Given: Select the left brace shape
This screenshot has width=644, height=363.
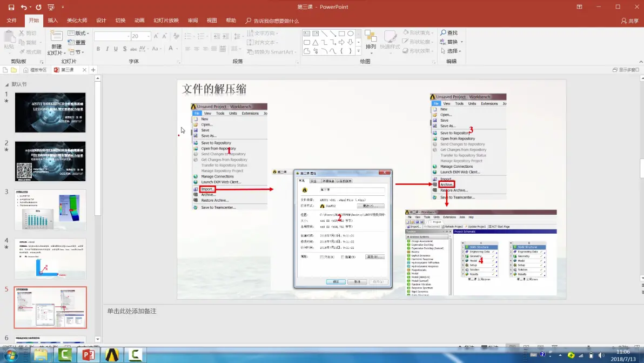Looking at the screenshot, I should pos(341,51).
